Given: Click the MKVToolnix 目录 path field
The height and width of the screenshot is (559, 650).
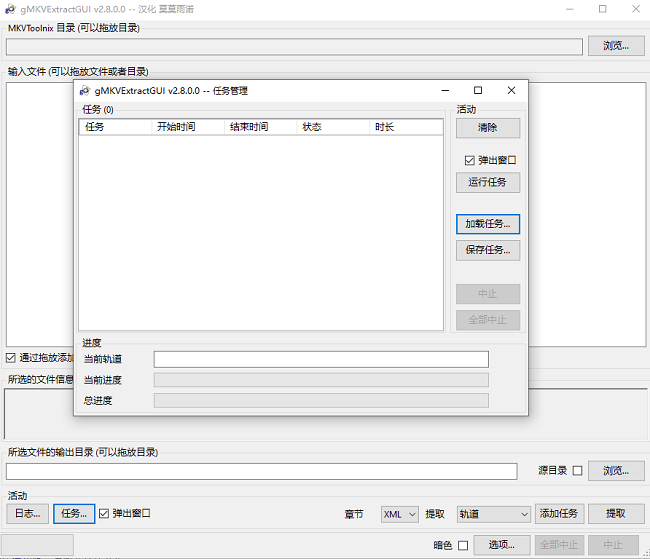Looking at the screenshot, I should (x=294, y=47).
